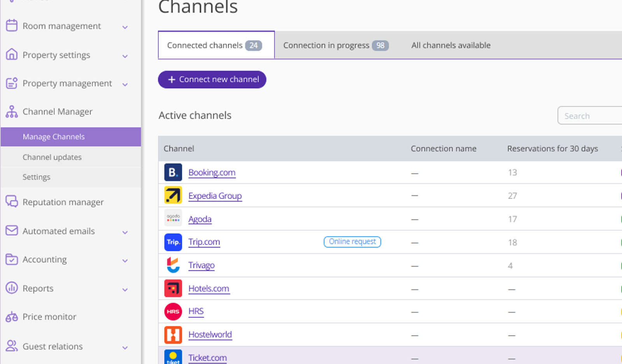Expand the Automated emails chevron
The height and width of the screenshot is (364, 622).
pyautogui.click(x=125, y=232)
